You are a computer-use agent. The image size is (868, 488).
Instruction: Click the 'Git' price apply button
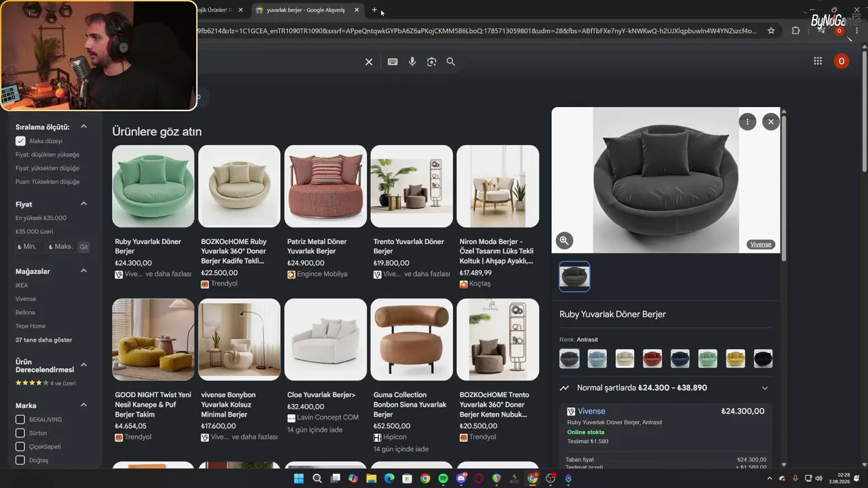84,247
